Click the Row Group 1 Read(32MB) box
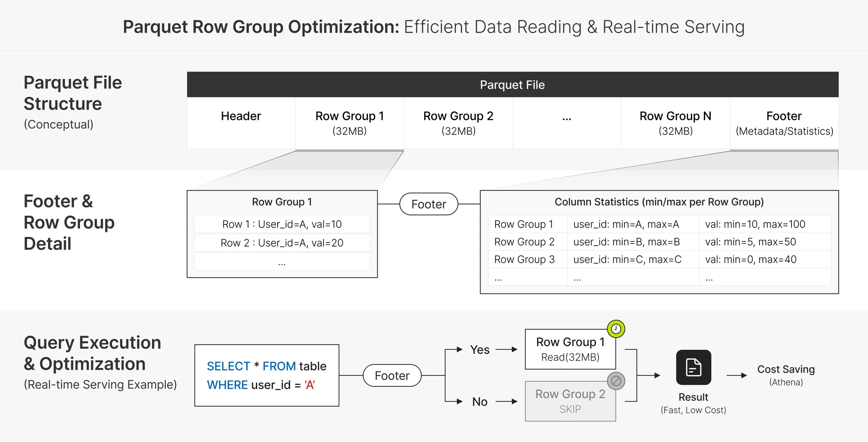 (570, 349)
